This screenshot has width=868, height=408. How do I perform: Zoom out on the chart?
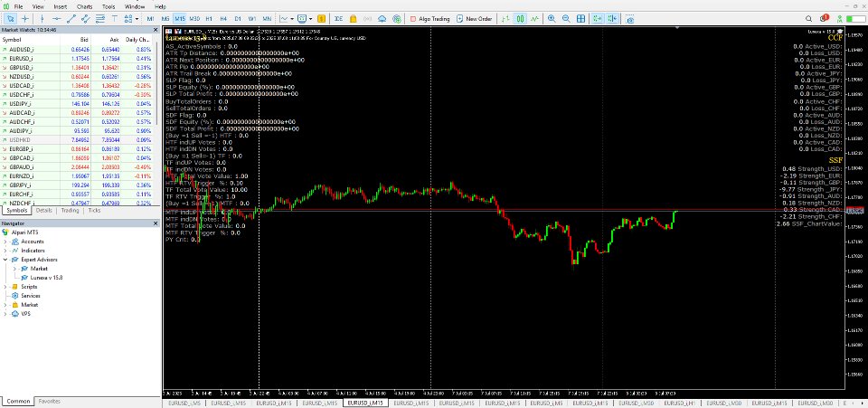point(566,18)
